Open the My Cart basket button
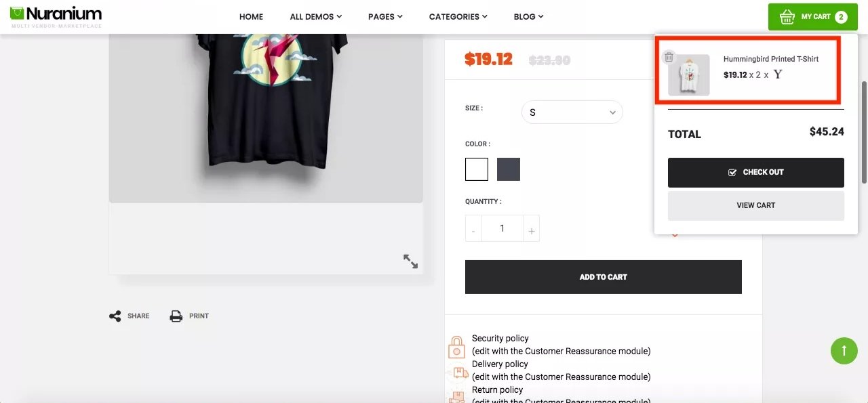This screenshot has height=403, width=868. (813, 17)
